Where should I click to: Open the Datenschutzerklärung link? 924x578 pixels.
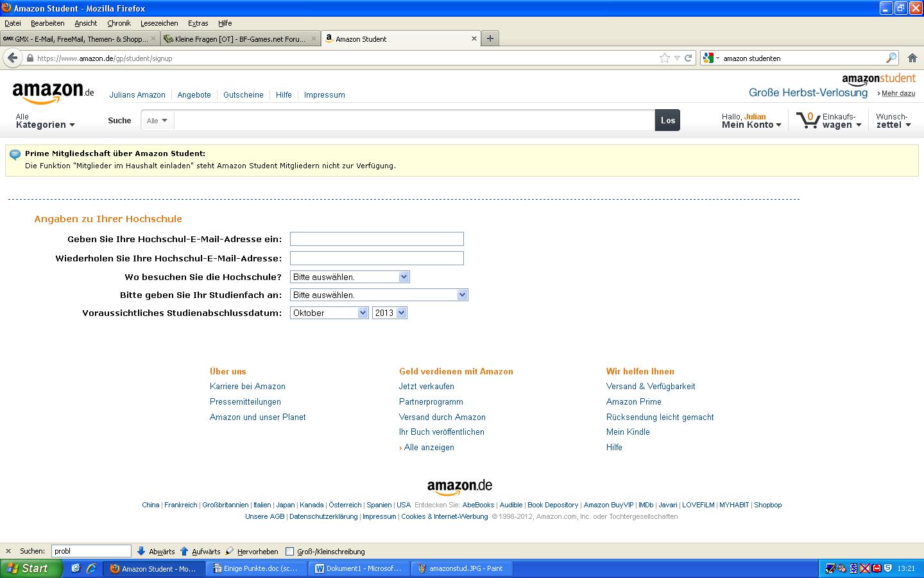point(323,516)
